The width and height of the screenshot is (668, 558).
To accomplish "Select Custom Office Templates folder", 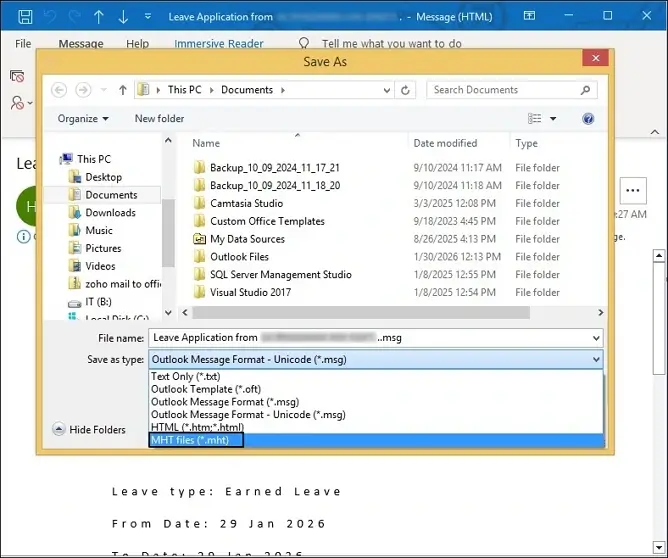I will coord(267,221).
